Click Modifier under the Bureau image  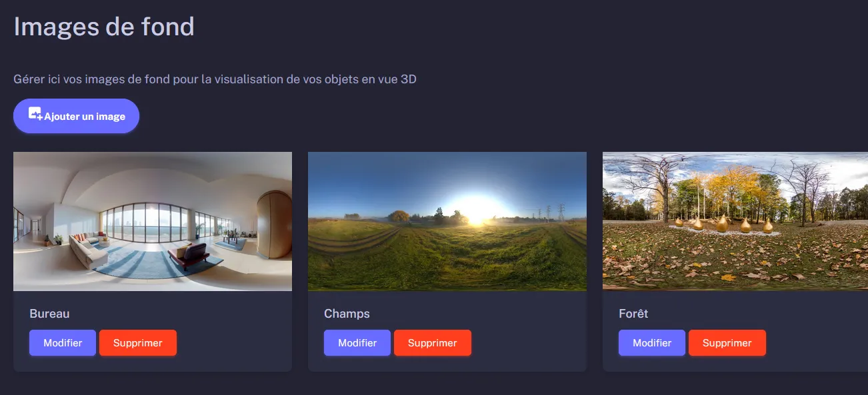pyautogui.click(x=62, y=342)
